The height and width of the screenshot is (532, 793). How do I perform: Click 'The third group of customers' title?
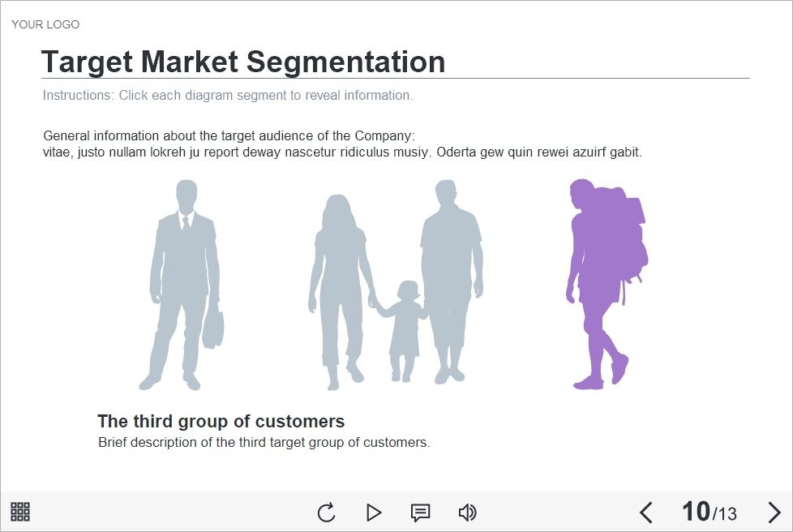221,421
